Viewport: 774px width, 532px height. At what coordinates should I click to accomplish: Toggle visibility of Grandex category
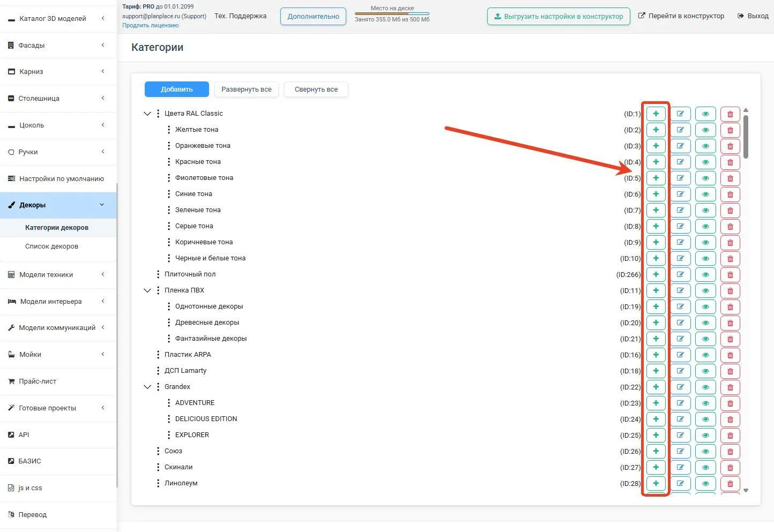(705, 387)
